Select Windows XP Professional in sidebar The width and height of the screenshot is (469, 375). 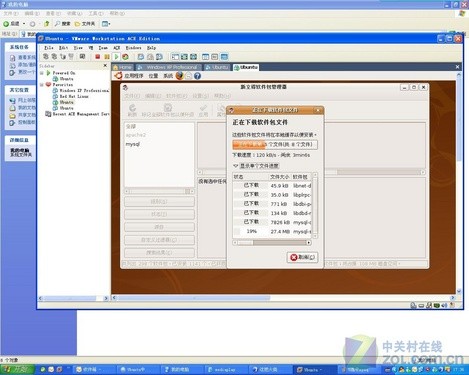(81, 90)
